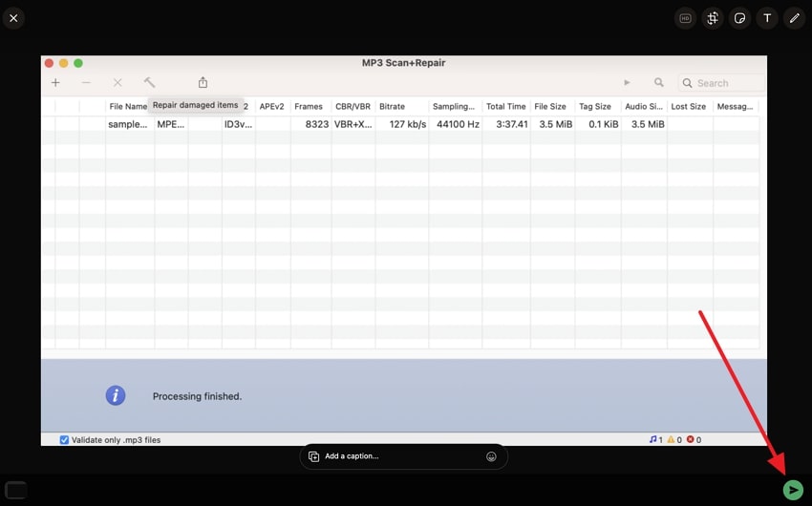Click the Total Time column header
The image size is (812, 506).
pyautogui.click(x=505, y=107)
